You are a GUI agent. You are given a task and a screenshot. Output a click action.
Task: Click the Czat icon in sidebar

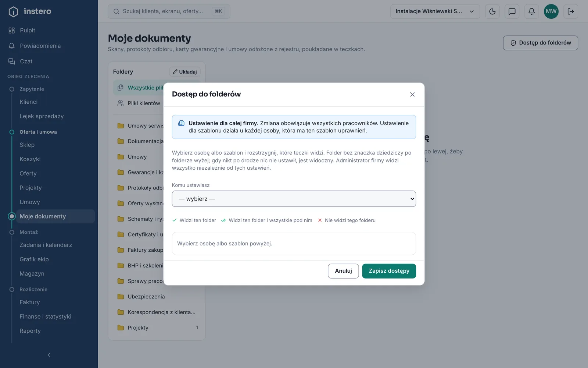[x=12, y=61]
